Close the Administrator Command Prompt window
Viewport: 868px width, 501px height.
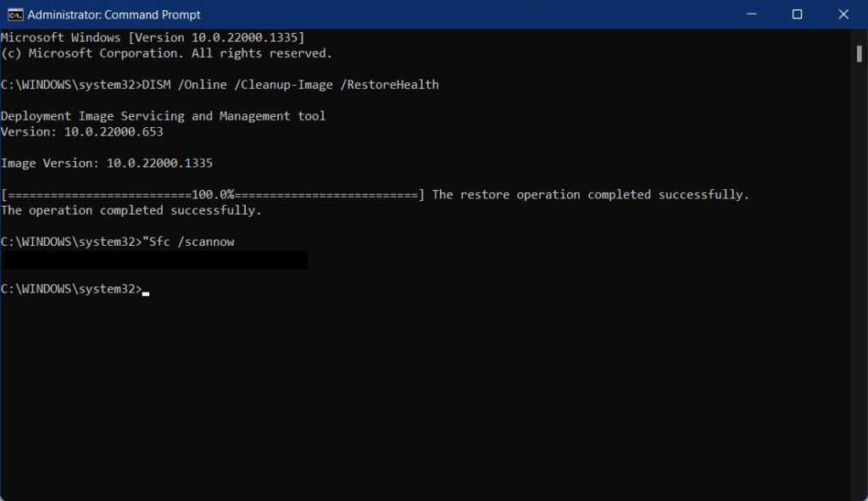click(x=843, y=14)
